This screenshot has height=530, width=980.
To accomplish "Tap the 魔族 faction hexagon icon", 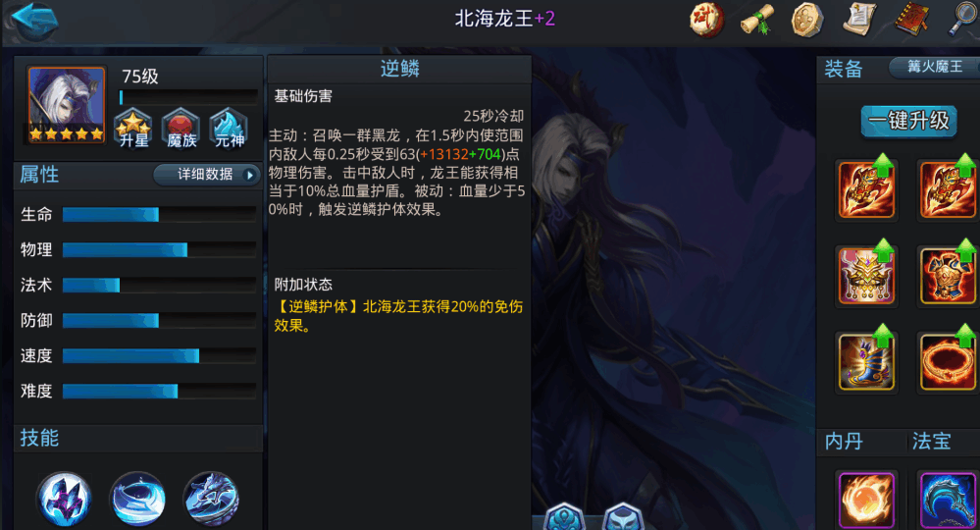I will click(x=181, y=129).
